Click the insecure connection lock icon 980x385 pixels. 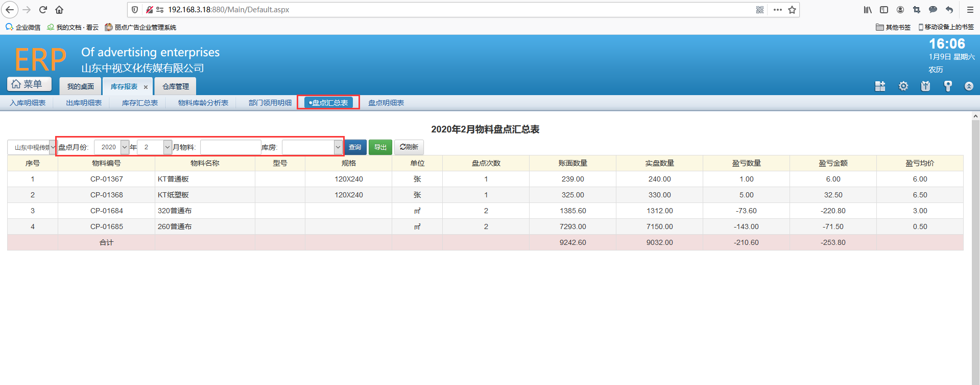[x=149, y=10]
